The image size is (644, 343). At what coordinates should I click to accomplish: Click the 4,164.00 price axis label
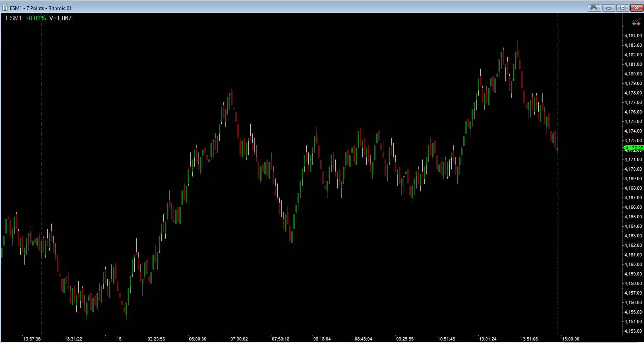point(633,226)
